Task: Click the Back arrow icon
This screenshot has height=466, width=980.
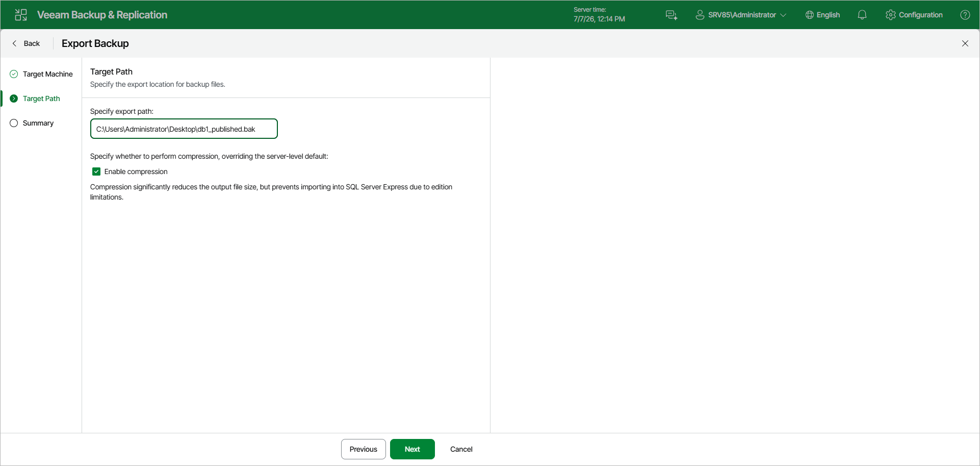Action: [14, 43]
